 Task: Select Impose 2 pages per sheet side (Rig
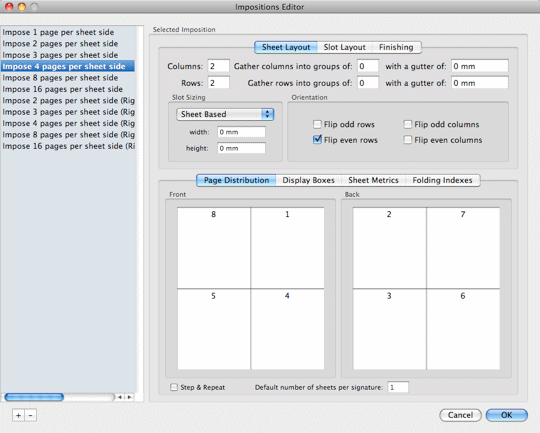tap(68, 101)
